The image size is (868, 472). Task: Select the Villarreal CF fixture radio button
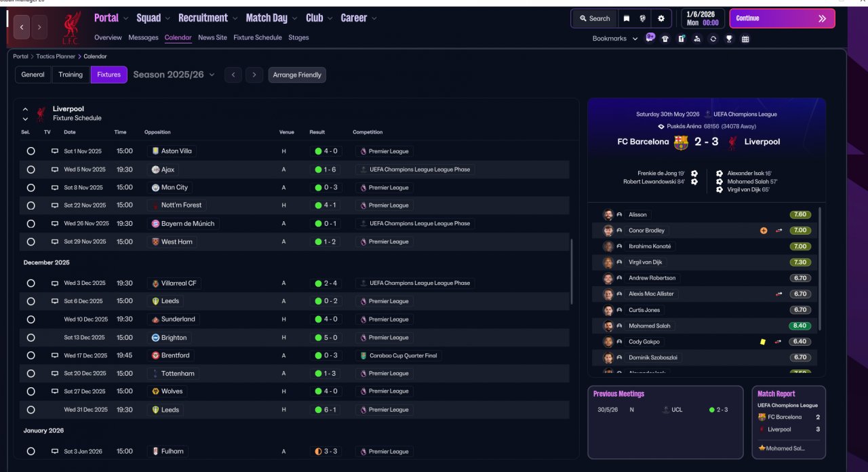click(x=31, y=283)
